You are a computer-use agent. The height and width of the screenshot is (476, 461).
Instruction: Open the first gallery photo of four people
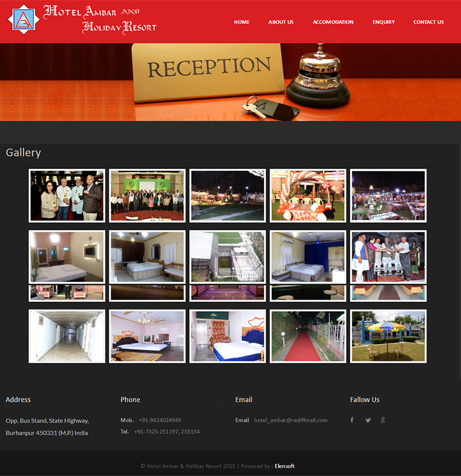[x=67, y=195]
